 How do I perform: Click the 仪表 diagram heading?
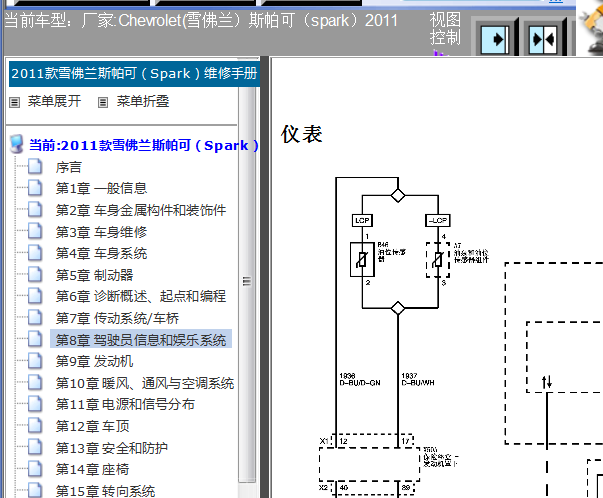pyautogui.click(x=302, y=135)
